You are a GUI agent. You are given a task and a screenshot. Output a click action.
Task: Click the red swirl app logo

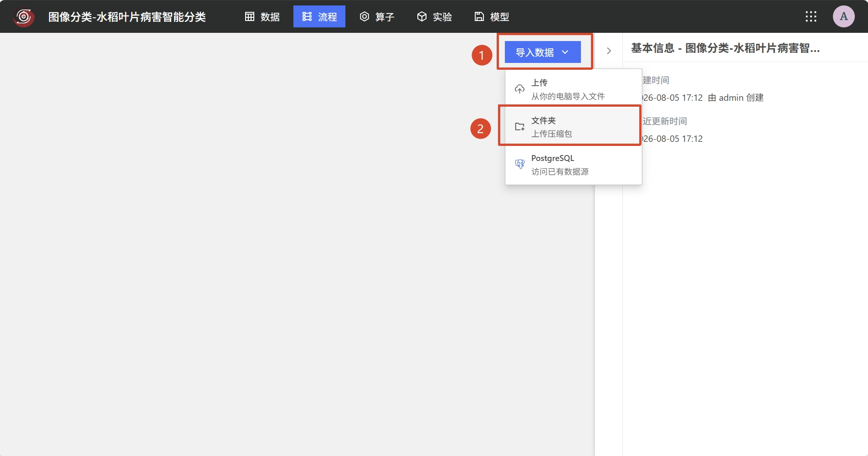click(24, 17)
